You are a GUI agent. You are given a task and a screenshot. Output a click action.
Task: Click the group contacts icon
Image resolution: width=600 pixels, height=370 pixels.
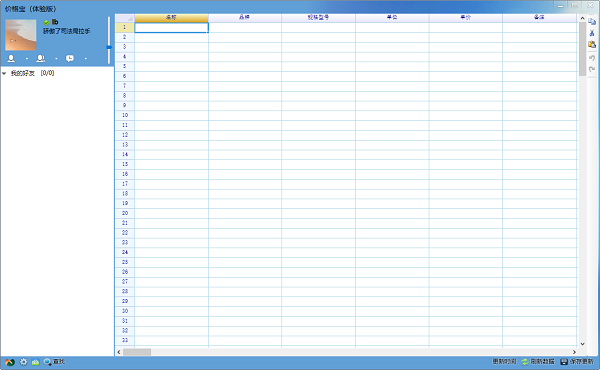pos(41,58)
